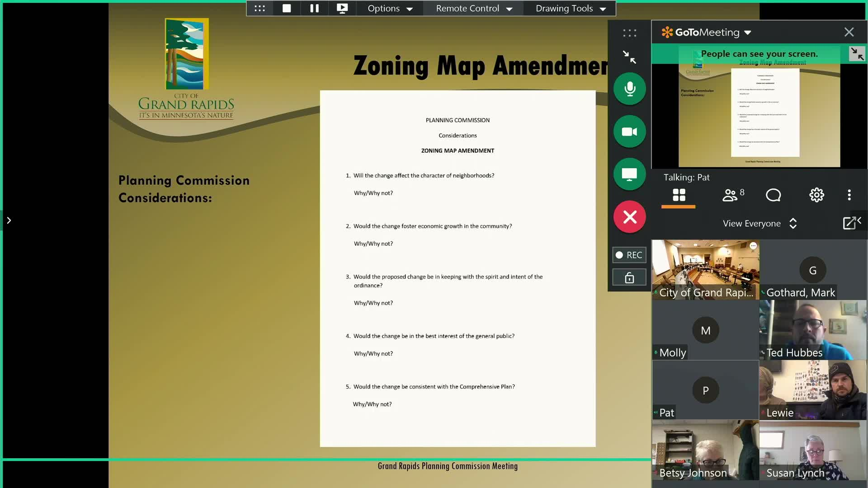Select the Pat participant tile
This screenshot has width=868, height=488.
705,390
